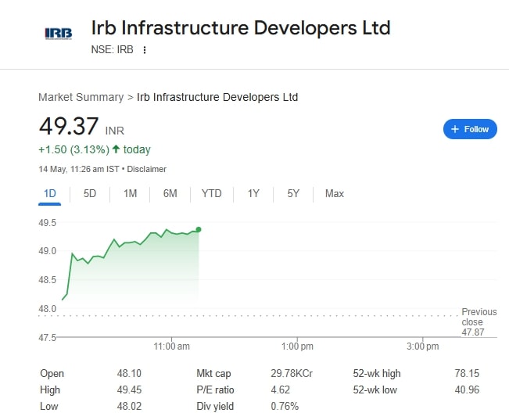Click the 49.5 y-axis label
The image size is (509, 420).
tap(47, 223)
